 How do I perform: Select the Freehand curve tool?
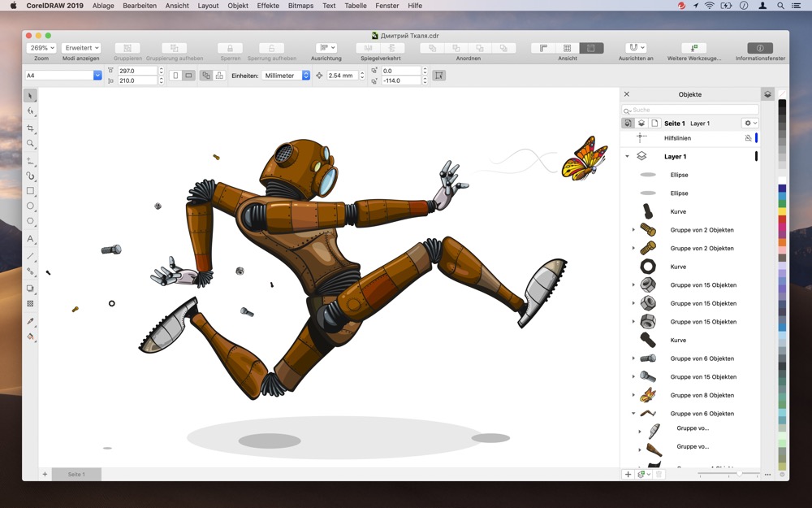(x=30, y=161)
